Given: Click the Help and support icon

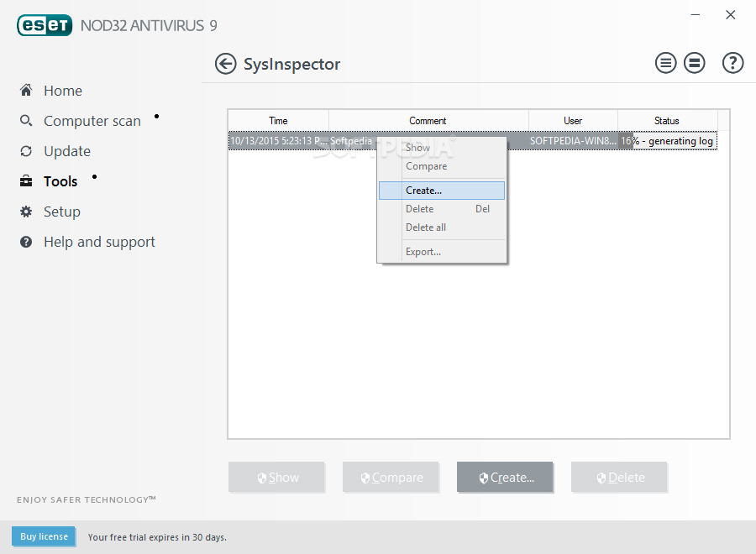Looking at the screenshot, I should pyautogui.click(x=26, y=242).
